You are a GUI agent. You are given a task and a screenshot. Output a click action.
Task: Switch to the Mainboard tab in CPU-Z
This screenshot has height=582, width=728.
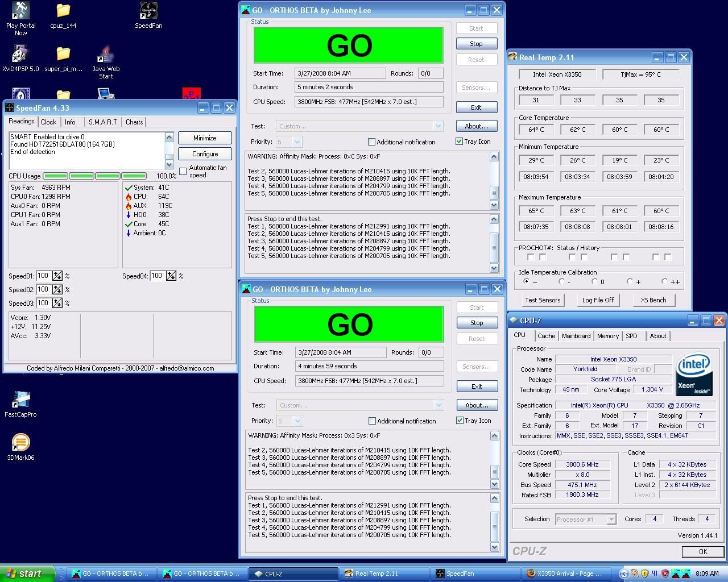click(576, 336)
